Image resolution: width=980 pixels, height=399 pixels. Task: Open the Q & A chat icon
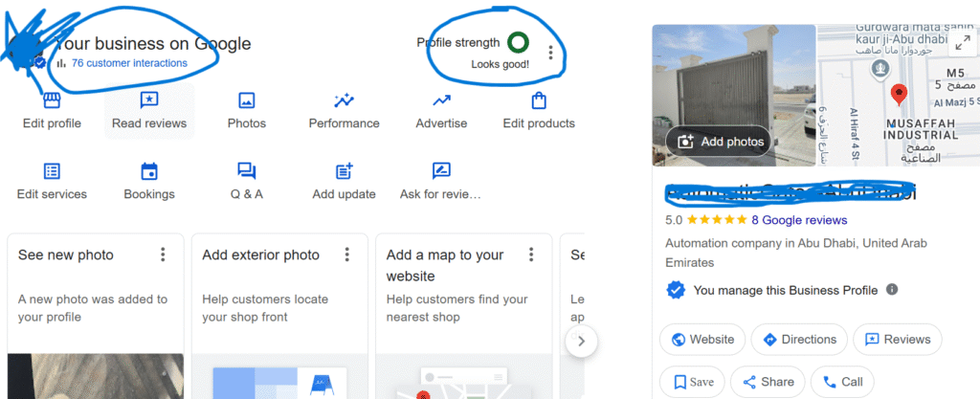[x=247, y=171]
